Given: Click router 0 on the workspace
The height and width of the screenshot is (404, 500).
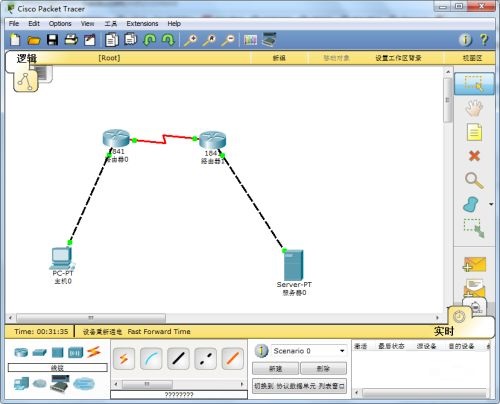Looking at the screenshot, I should click(x=116, y=138).
